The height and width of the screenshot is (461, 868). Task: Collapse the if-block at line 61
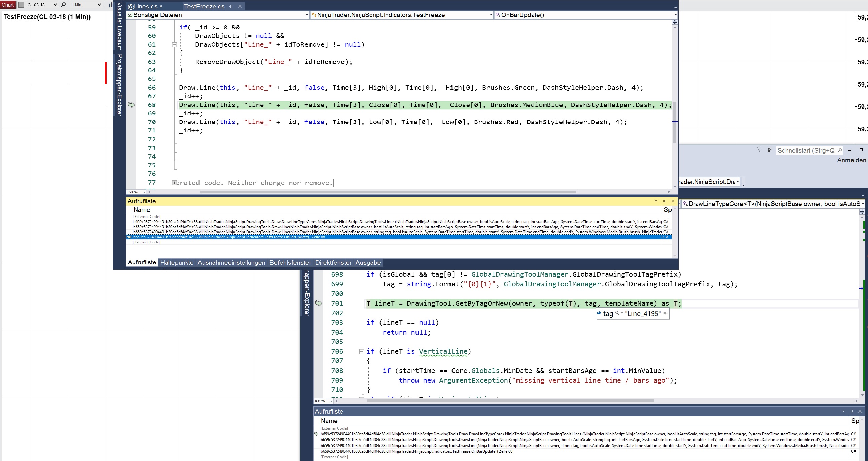pyautogui.click(x=174, y=44)
